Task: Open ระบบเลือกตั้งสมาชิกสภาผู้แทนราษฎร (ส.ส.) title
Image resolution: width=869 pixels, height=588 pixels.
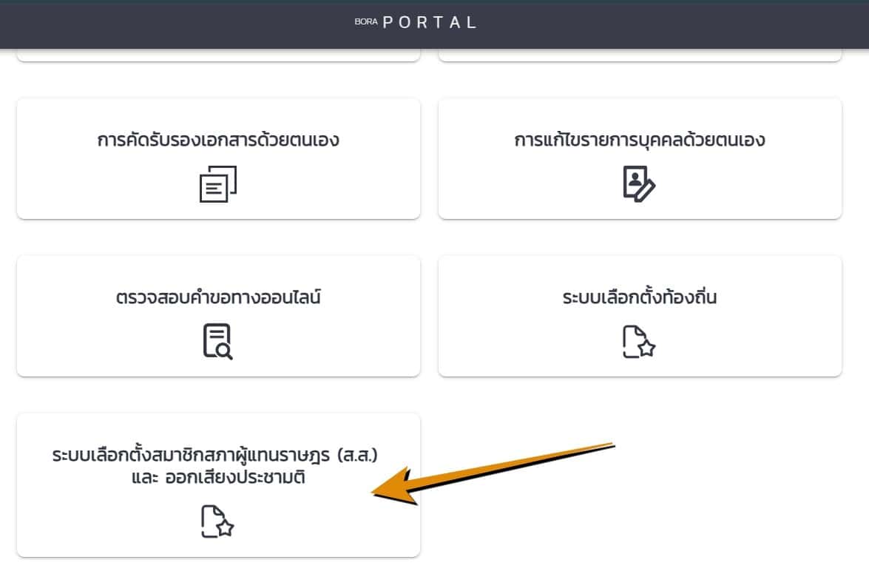Action: click(x=215, y=455)
